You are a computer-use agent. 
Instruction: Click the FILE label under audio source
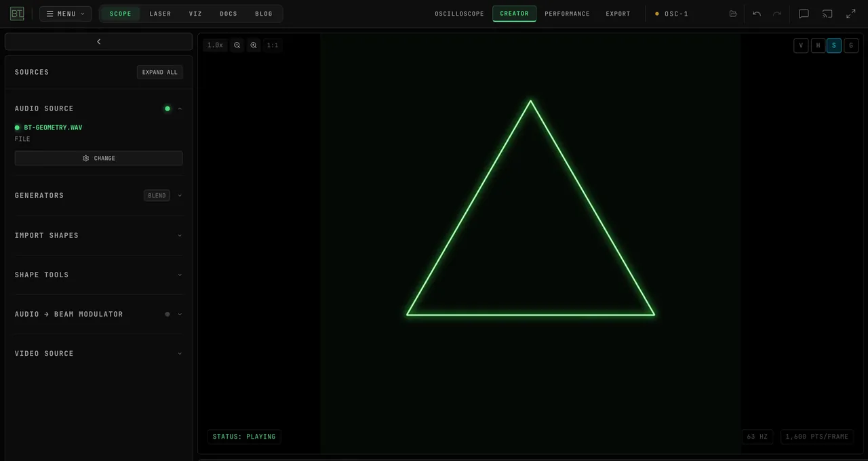pos(22,139)
